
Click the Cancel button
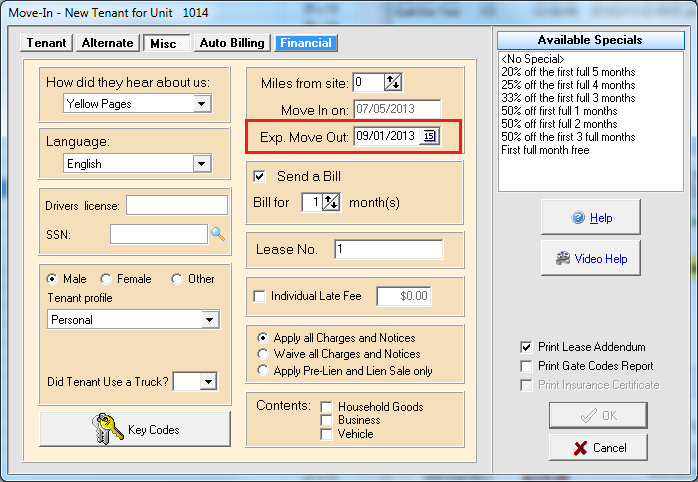pyautogui.click(x=598, y=447)
